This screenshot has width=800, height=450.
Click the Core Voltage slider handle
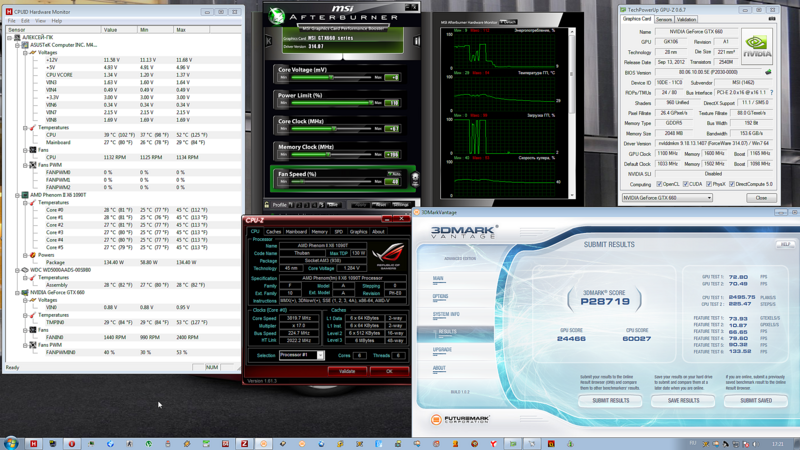click(331, 78)
